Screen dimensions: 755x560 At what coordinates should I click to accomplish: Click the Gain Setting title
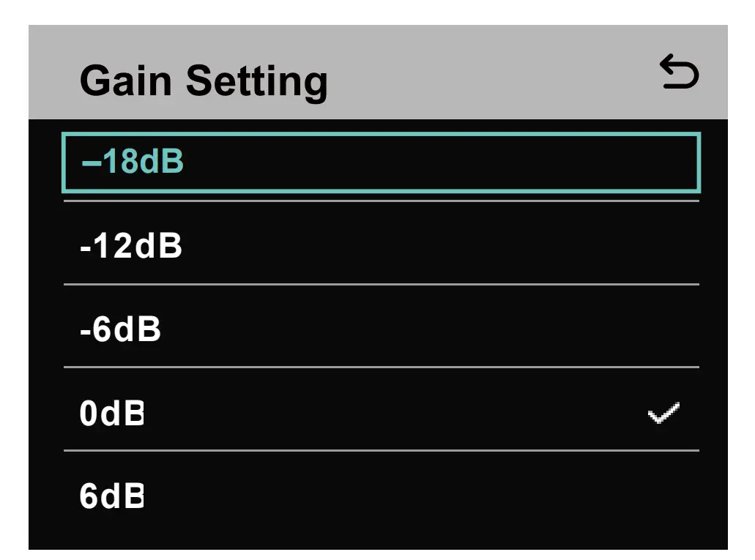203,80
